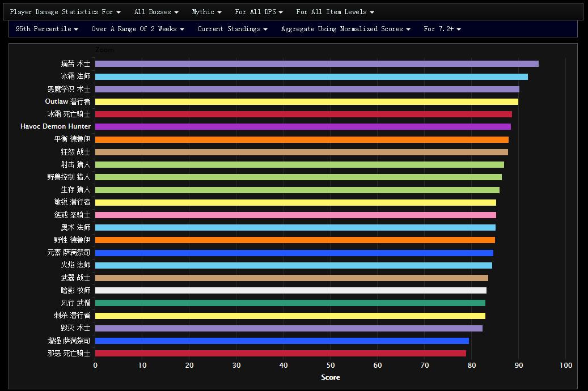Click the Havoc Demon Hunter axis label
Screen dimensions: 588x391
point(55,127)
